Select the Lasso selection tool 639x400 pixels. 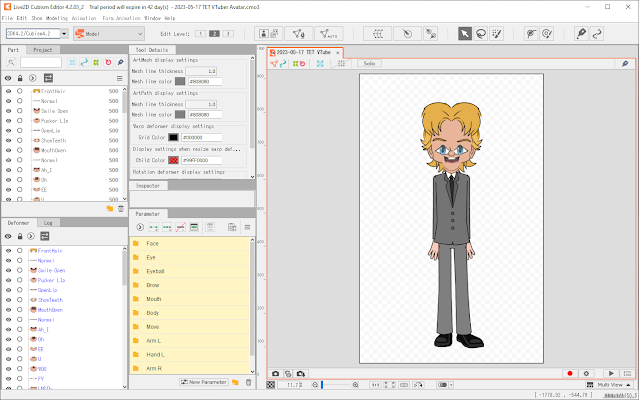[481, 33]
